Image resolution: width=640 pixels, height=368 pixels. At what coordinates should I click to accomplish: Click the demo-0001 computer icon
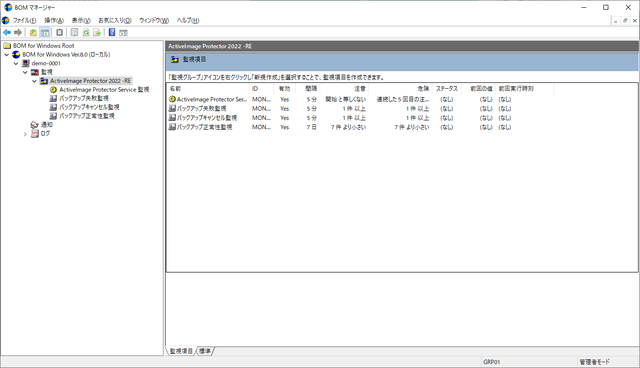(x=26, y=63)
